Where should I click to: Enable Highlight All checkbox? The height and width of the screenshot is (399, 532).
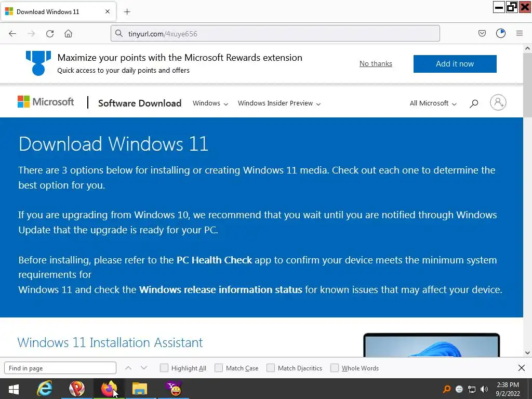(x=164, y=368)
